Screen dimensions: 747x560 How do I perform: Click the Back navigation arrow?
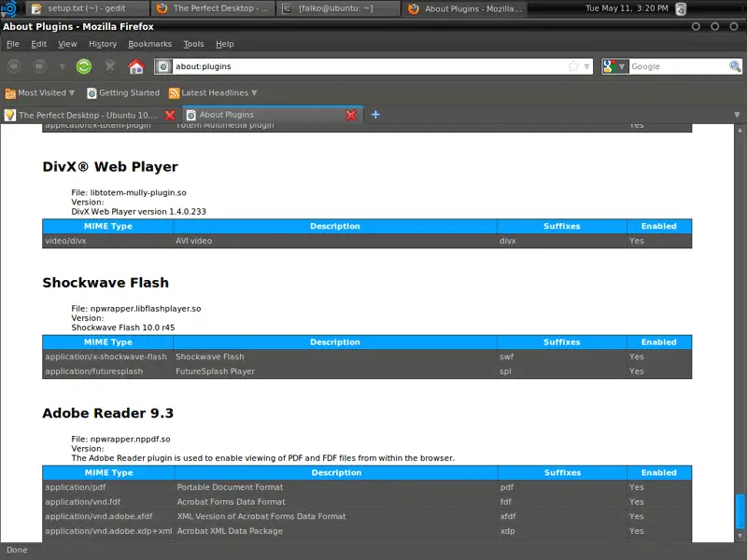14,66
